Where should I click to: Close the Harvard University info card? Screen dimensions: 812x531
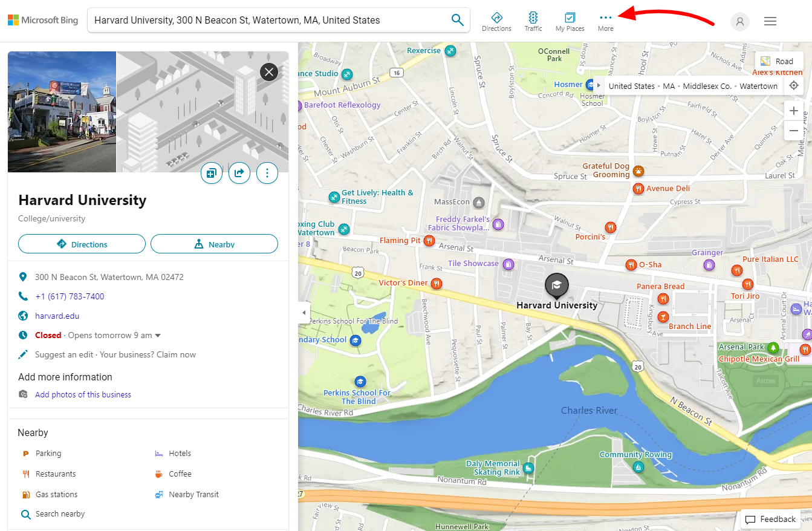(269, 72)
